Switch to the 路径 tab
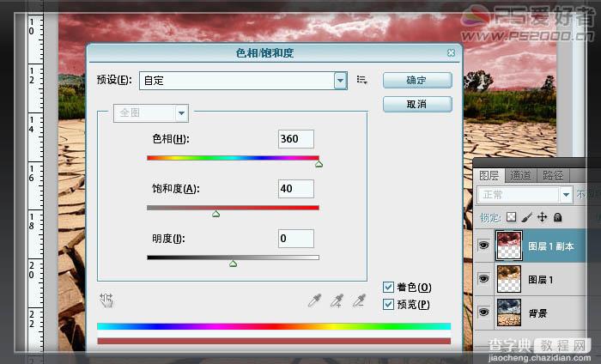The image size is (601, 364). coord(553,176)
